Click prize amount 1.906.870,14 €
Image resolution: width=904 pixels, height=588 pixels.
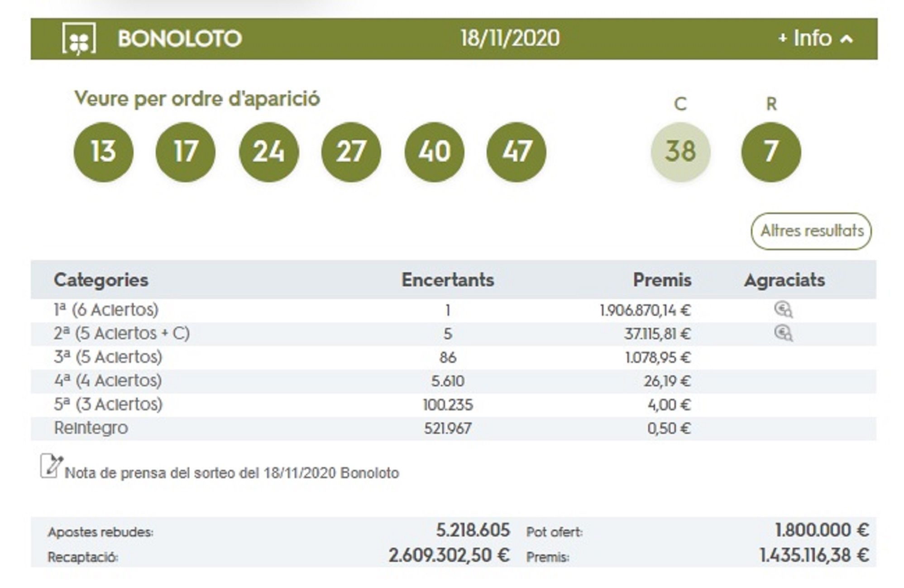645,310
